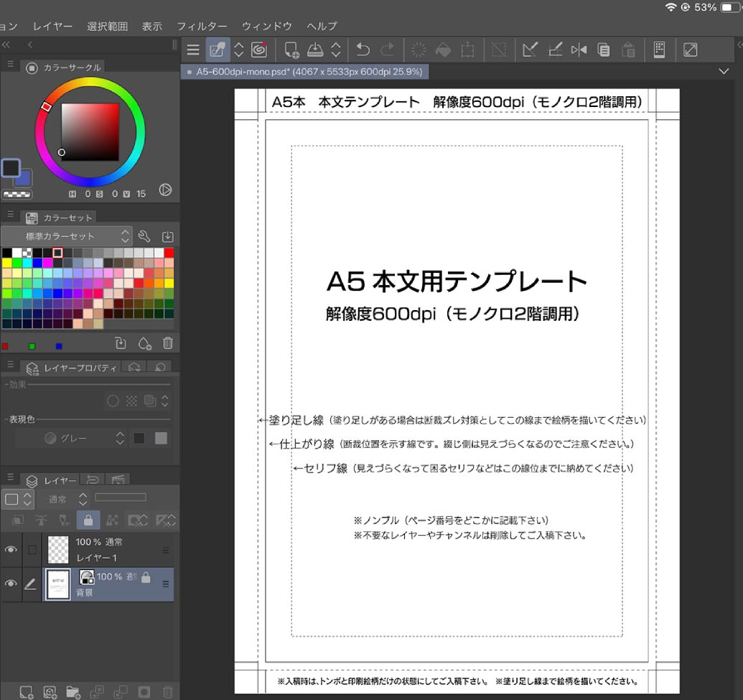Click the wrench icon beside color set
The width and height of the screenshot is (743, 700).
click(x=144, y=236)
